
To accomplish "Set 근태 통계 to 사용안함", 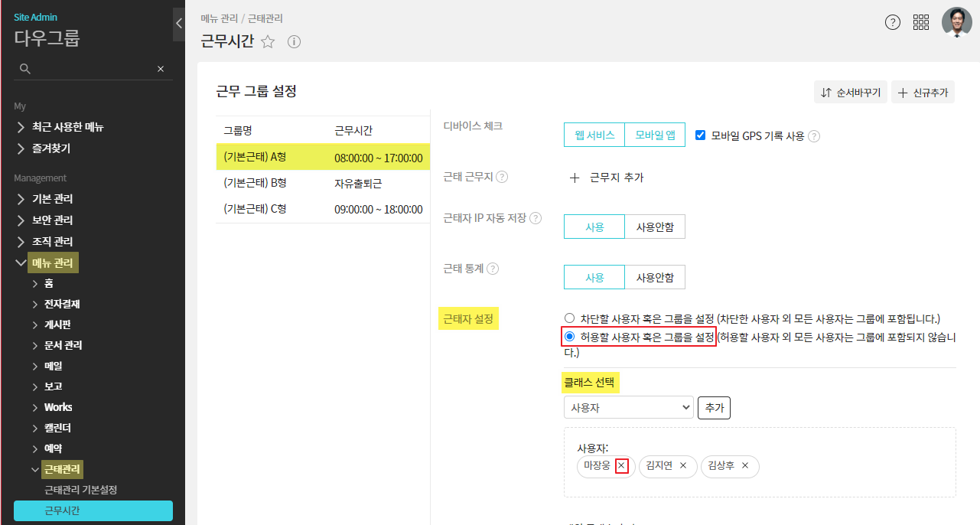I will (655, 277).
